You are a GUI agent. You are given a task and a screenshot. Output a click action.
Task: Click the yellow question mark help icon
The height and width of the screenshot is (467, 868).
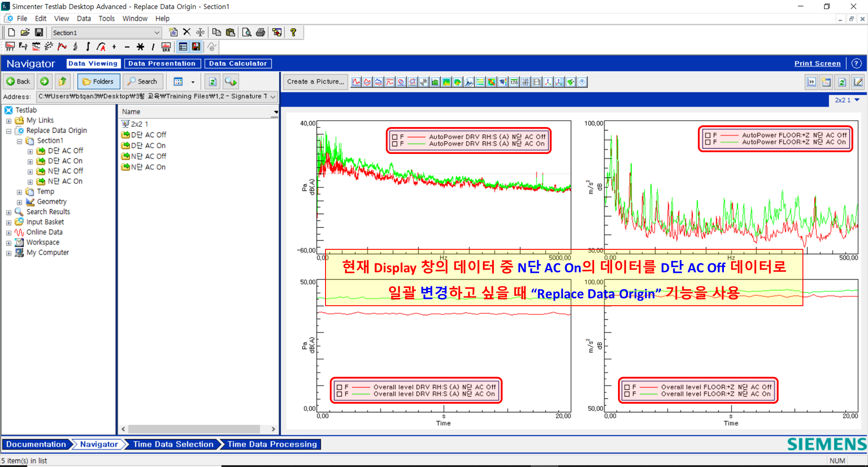click(x=293, y=32)
